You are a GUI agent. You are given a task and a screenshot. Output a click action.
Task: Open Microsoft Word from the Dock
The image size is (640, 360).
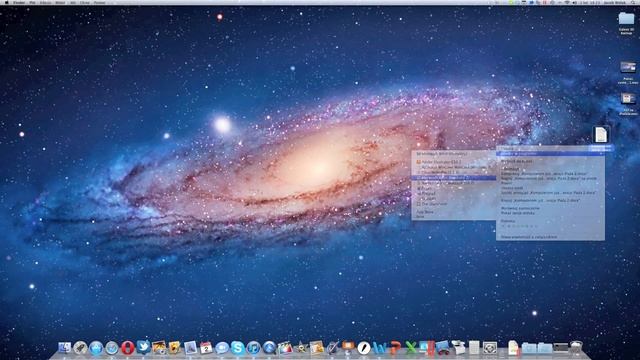pyautogui.click(x=380, y=348)
